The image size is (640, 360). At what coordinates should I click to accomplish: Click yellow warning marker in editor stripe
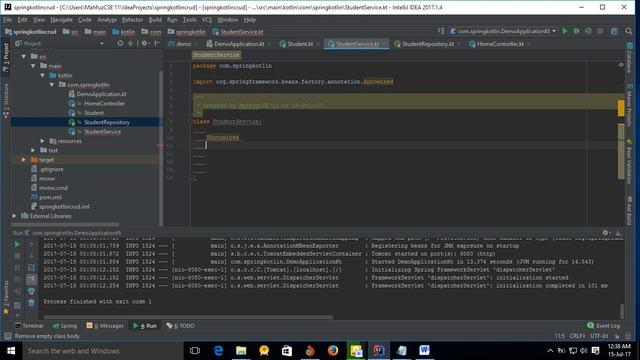(621, 108)
